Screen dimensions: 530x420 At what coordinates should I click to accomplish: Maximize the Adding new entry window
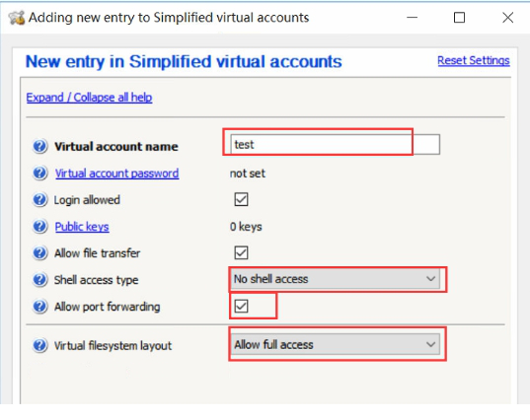tap(459, 18)
